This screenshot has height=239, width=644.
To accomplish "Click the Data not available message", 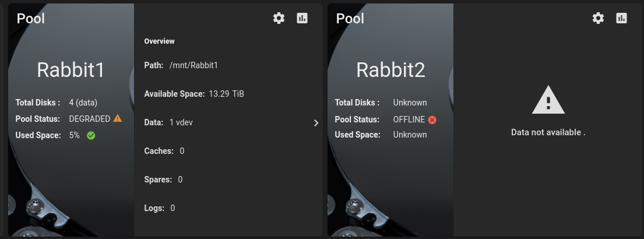I will coord(548,132).
